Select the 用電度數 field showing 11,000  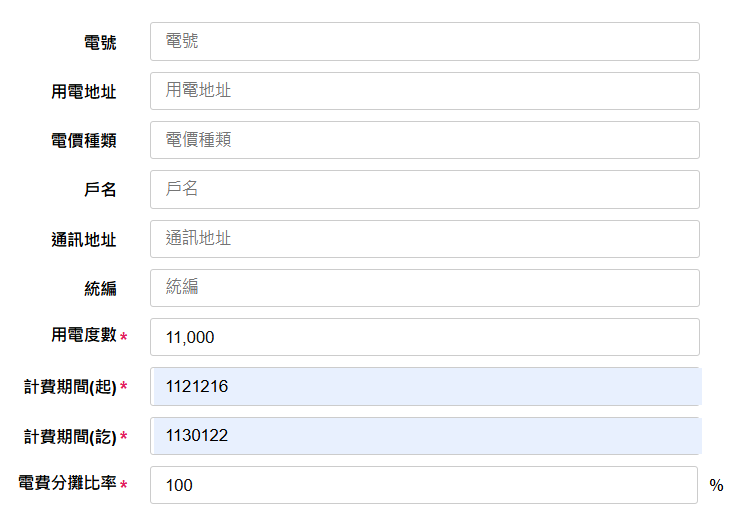(x=425, y=337)
